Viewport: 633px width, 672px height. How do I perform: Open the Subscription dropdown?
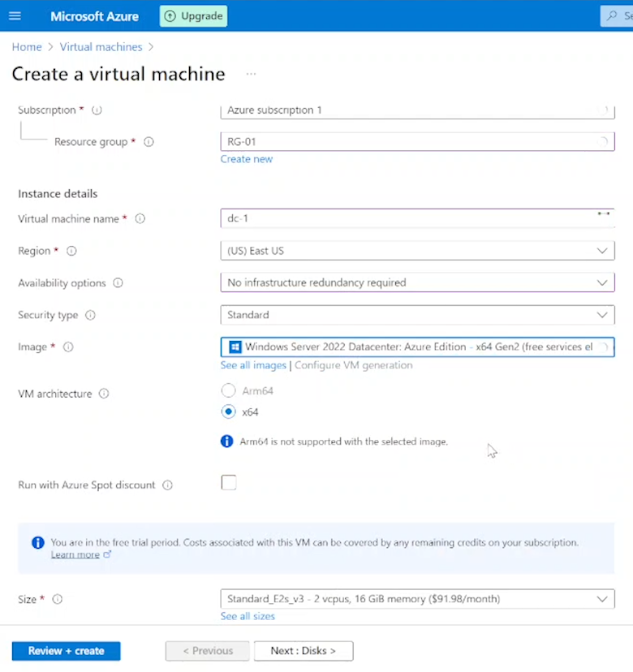417,110
